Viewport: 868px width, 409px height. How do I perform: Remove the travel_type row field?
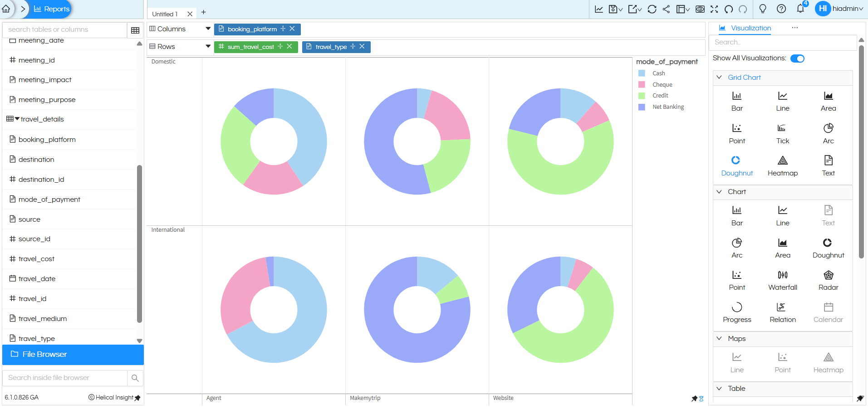point(362,46)
